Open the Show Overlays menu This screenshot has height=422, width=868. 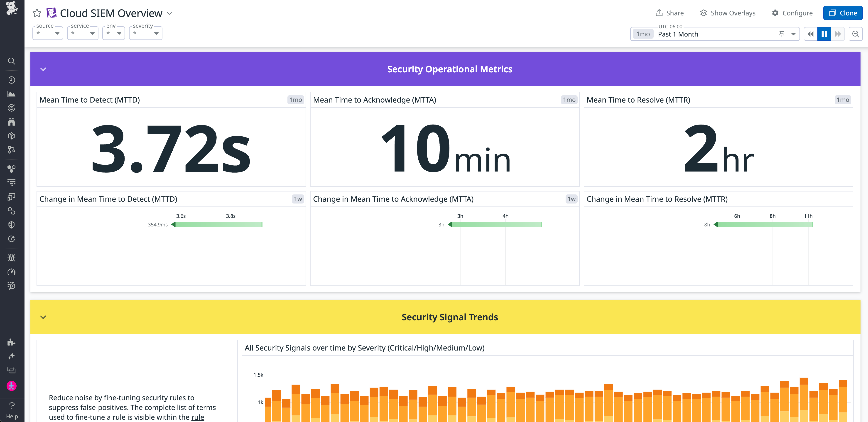[x=728, y=13]
